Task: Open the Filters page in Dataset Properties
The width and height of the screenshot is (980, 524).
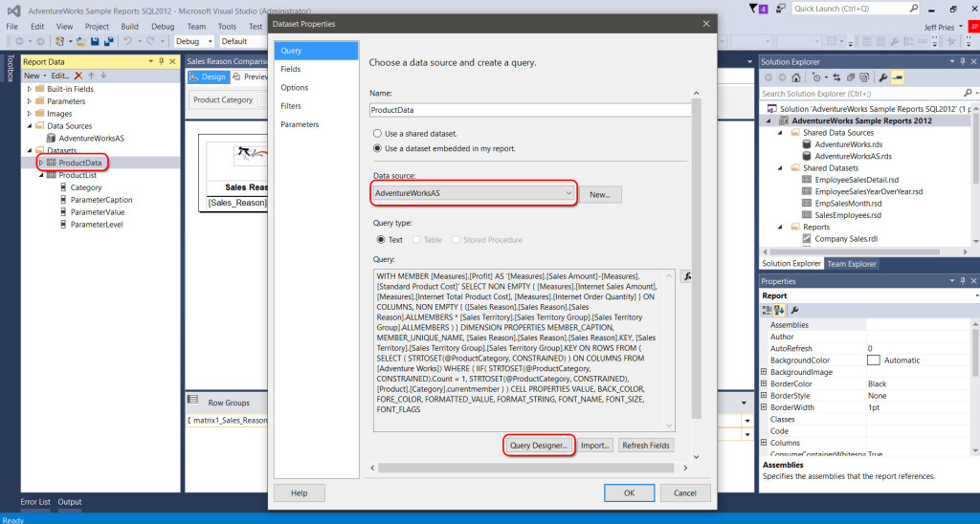Action: pos(291,106)
